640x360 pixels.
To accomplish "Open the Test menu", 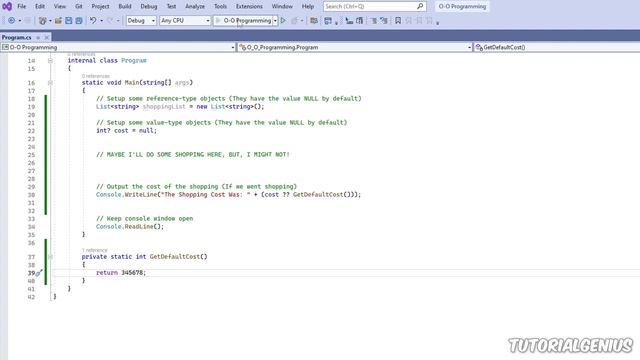I will [x=171, y=6].
